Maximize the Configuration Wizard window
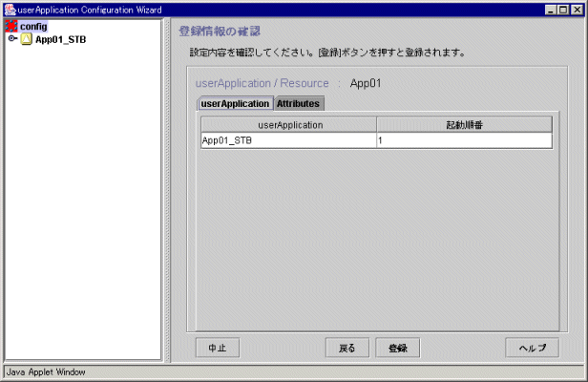Image resolution: width=588 pixels, height=382 pixels. click(563, 10)
